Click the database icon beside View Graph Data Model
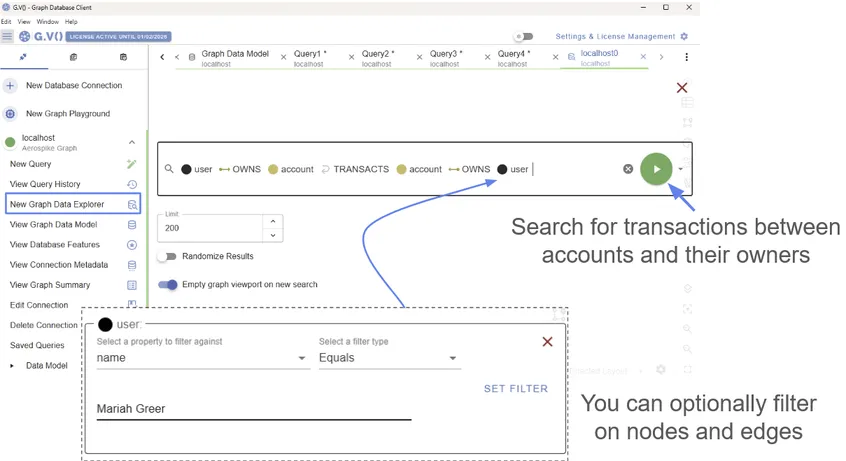 [x=132, y=225]
